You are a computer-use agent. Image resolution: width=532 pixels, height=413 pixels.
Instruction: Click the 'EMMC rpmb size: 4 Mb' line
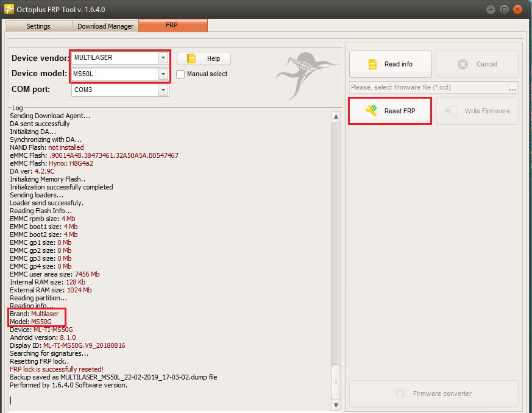click(x=43, y=219)
